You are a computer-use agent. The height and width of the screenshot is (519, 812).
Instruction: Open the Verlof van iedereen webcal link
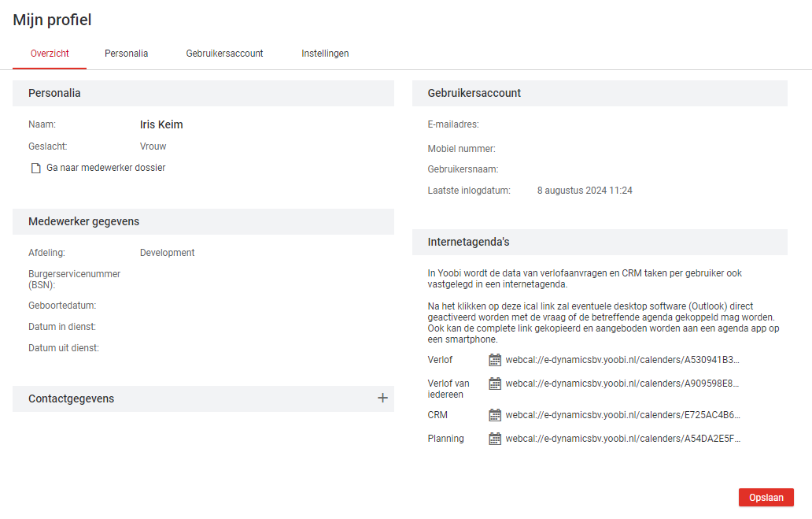(622, 384)
